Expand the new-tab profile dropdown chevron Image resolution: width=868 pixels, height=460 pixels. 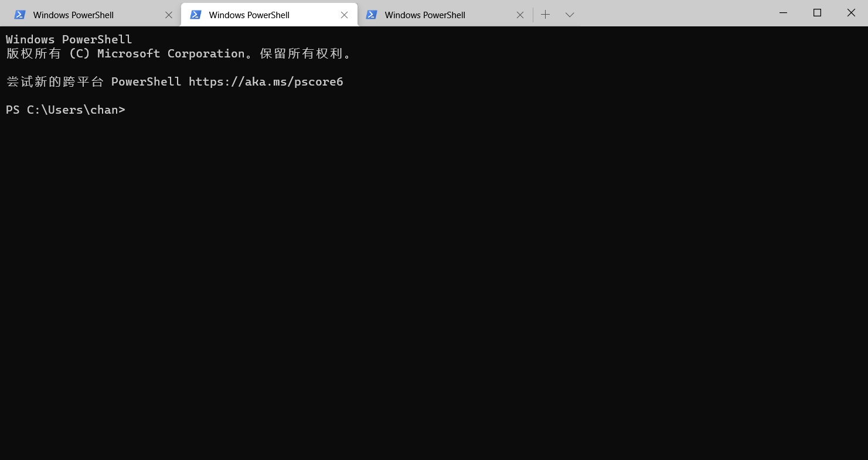(x=570, y=15)
